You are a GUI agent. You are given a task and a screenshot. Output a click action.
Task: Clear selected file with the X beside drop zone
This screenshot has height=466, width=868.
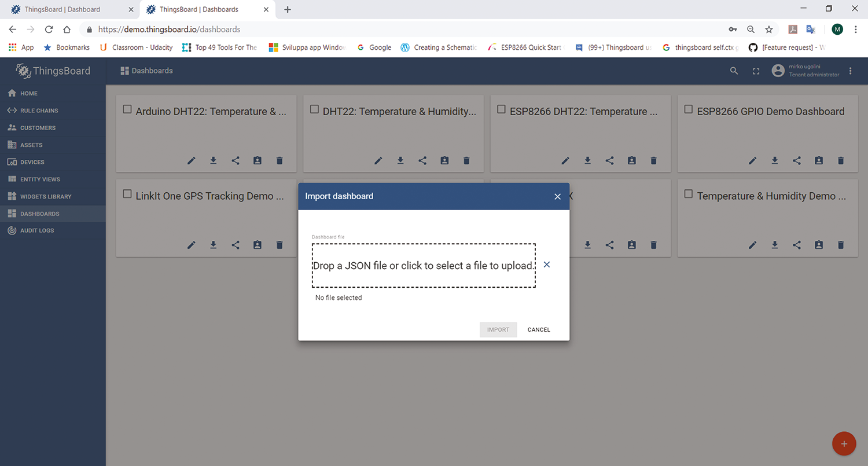547,265
